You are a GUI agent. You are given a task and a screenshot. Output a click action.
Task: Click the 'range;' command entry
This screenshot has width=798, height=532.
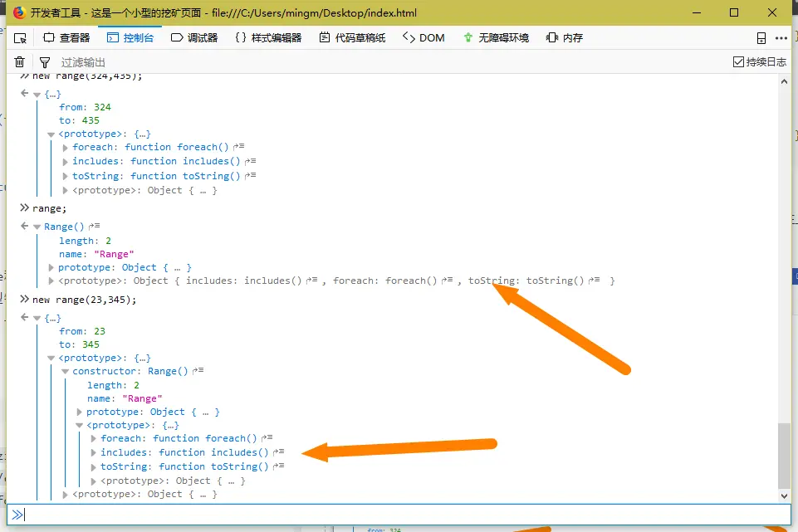tap(49, 208)
